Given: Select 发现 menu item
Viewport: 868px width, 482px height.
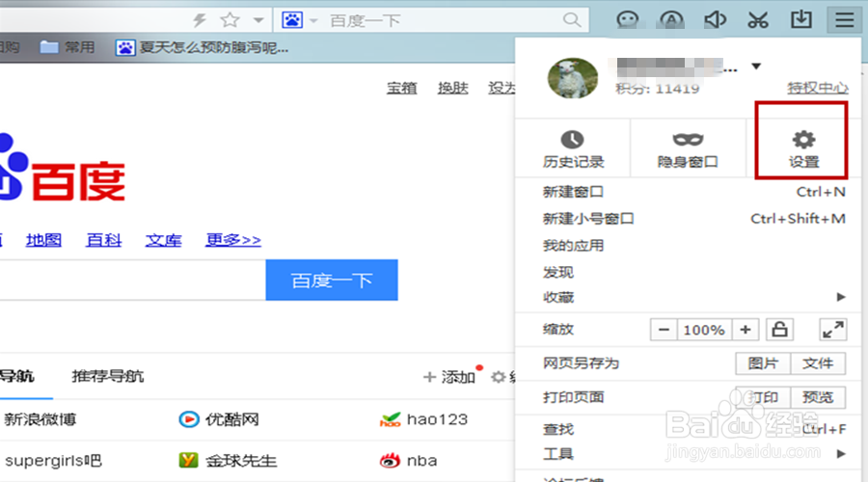Looking at the screenshot, I should pos(688,272).
